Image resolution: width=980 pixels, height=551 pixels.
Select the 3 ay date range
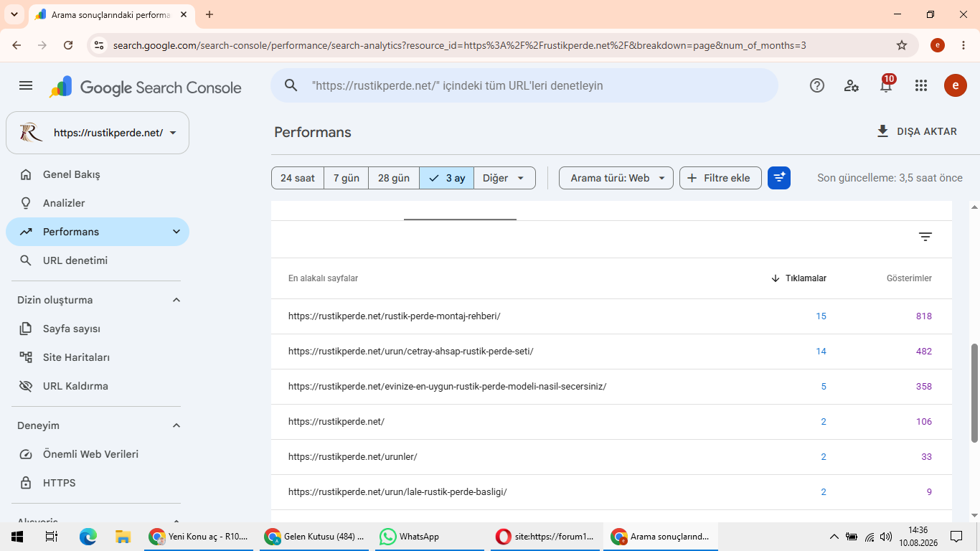pos(447,178)
